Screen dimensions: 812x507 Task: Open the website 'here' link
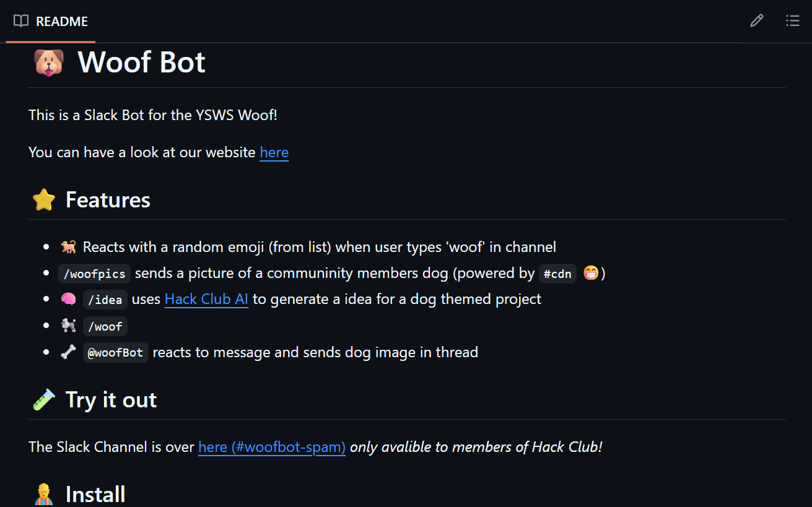pyautogui.click(x=274, y=152)
